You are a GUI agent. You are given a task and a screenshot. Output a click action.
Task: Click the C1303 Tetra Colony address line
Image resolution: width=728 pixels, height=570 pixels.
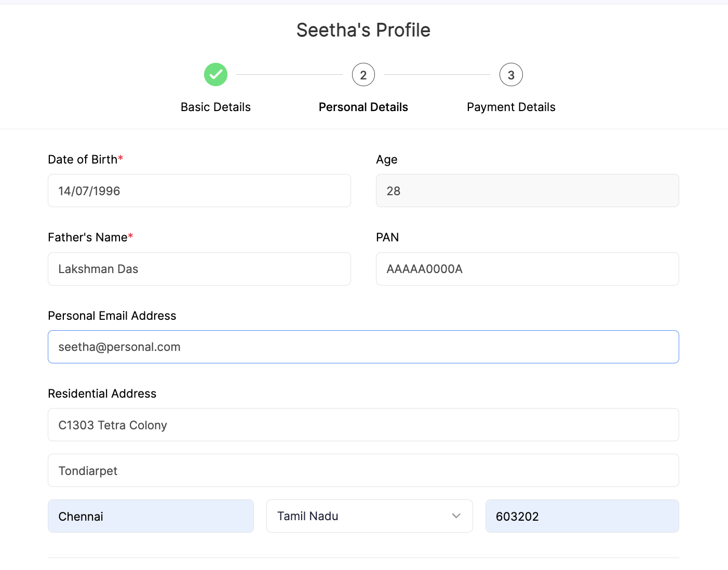(363, 425)
